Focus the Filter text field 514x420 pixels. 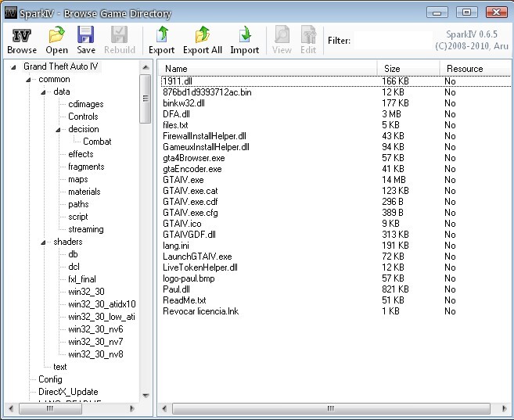(394, 41)
